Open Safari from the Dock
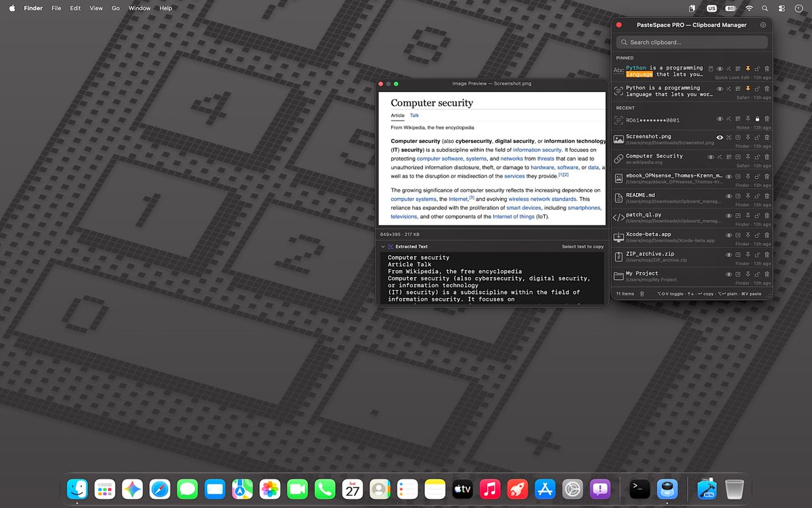812x508 pixels. [160, 489]
